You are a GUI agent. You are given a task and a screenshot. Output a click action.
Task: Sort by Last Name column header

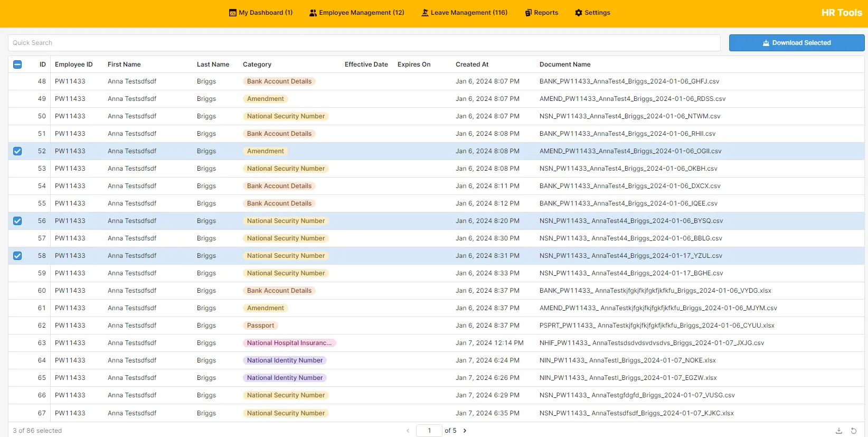pos(213,64)
